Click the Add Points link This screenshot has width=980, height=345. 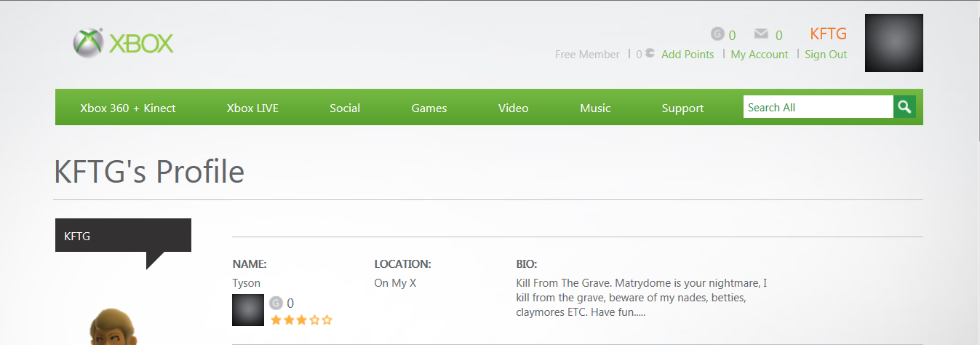[688, 54]
